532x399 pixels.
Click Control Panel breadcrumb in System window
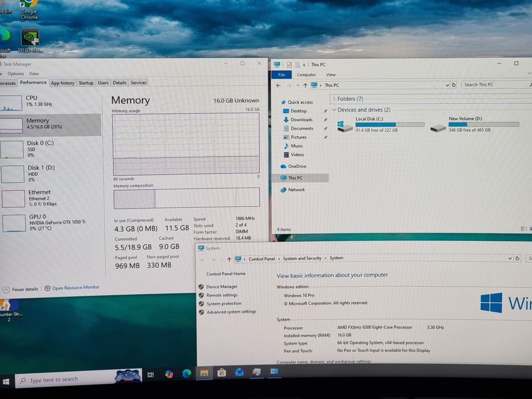262,259
